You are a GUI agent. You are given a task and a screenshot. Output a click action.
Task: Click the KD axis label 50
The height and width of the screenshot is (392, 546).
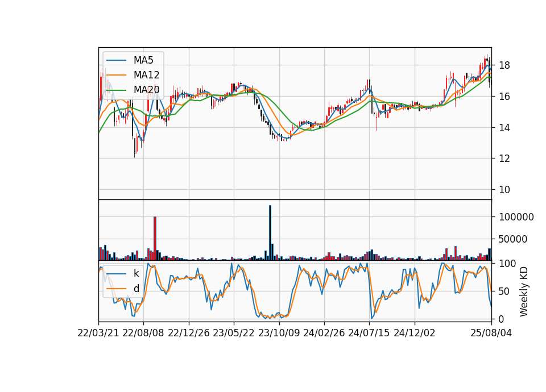point(504,291)
